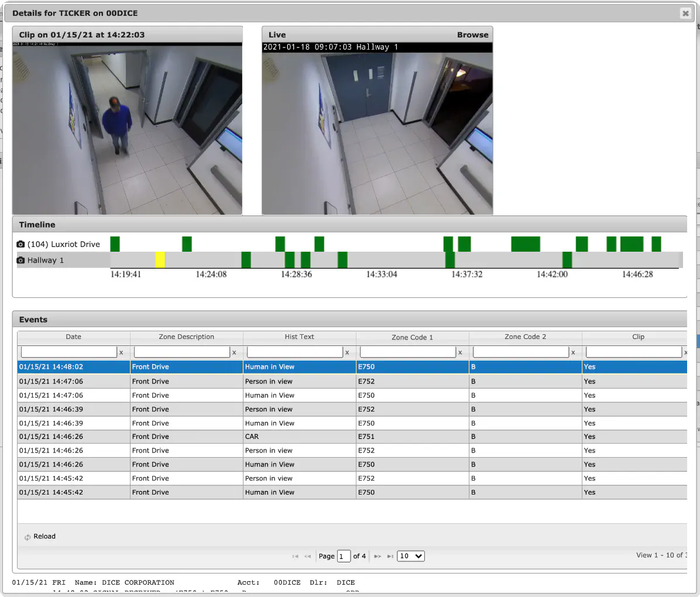Click camera icon next to Luxriot Drive
The height and width of the screenshot is (597, 700).
pyautogui.click(x=20, y=244)
